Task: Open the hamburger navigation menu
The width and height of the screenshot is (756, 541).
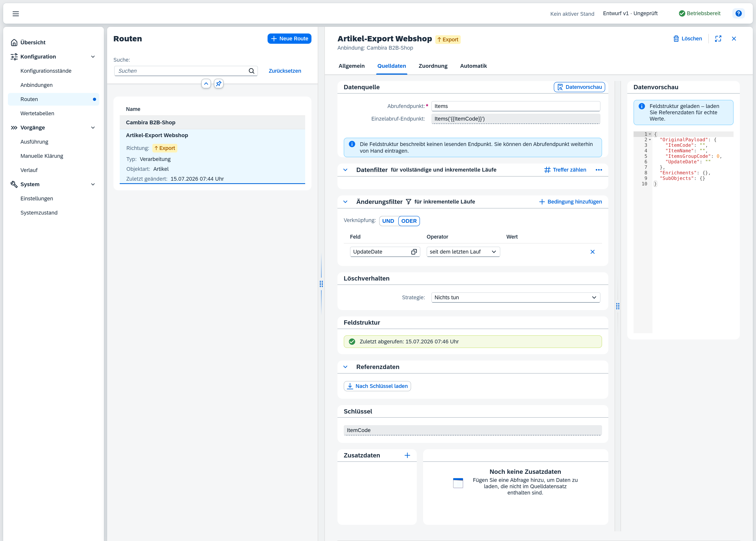Action: pyautogui.click(x=16, y=14)
